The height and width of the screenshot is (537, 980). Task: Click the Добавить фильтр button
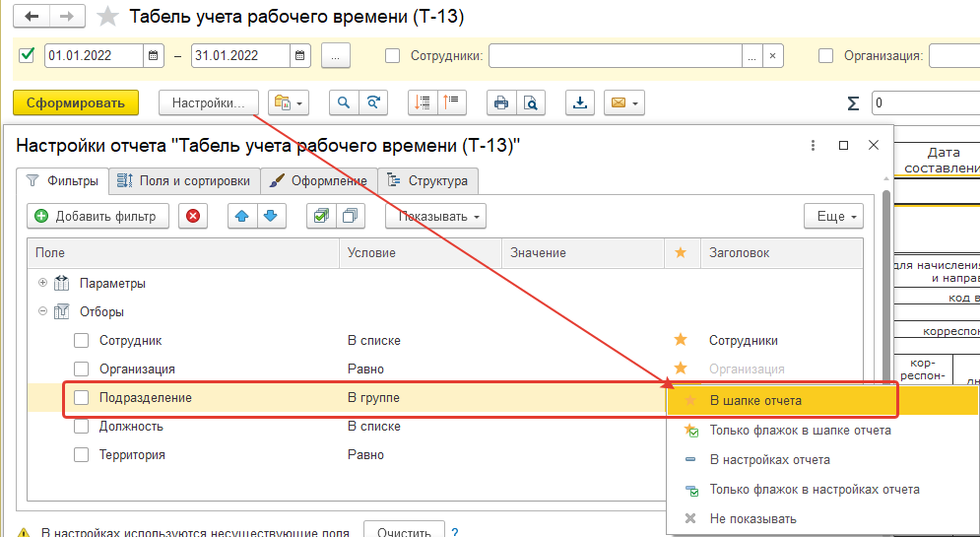click(x=98, y=216)
